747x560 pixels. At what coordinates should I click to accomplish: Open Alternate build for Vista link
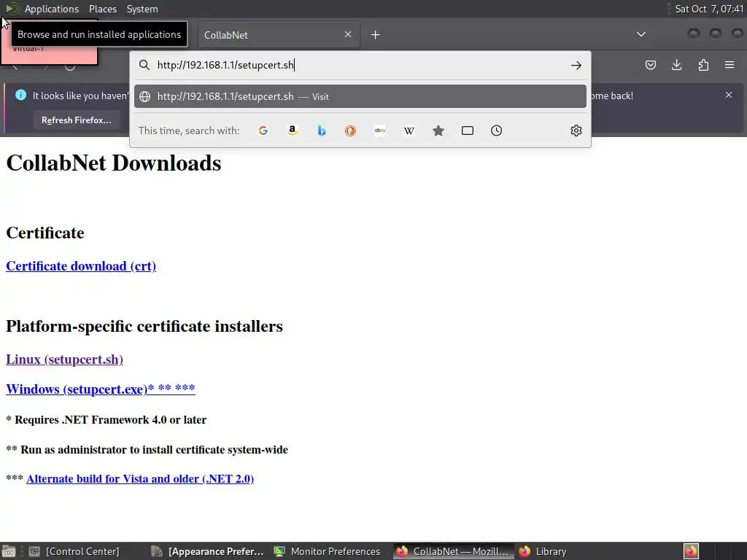tap(140, 478)
